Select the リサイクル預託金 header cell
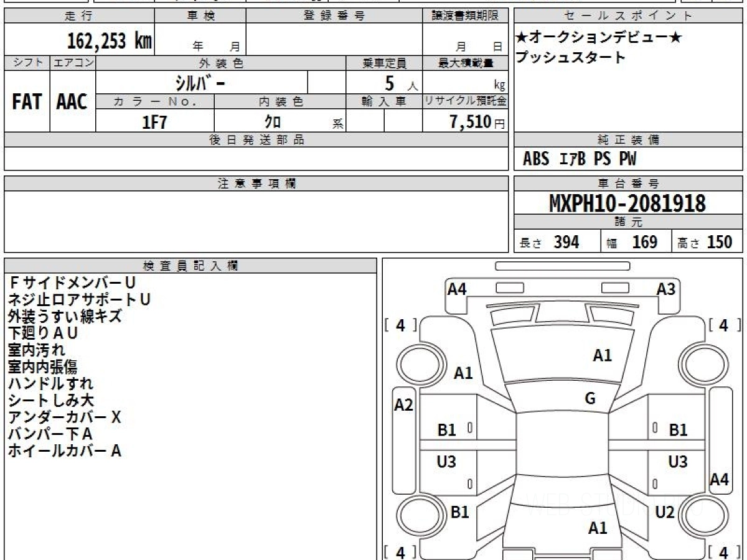The height and width of the screenshot is (560, 747). click(465, 101)
